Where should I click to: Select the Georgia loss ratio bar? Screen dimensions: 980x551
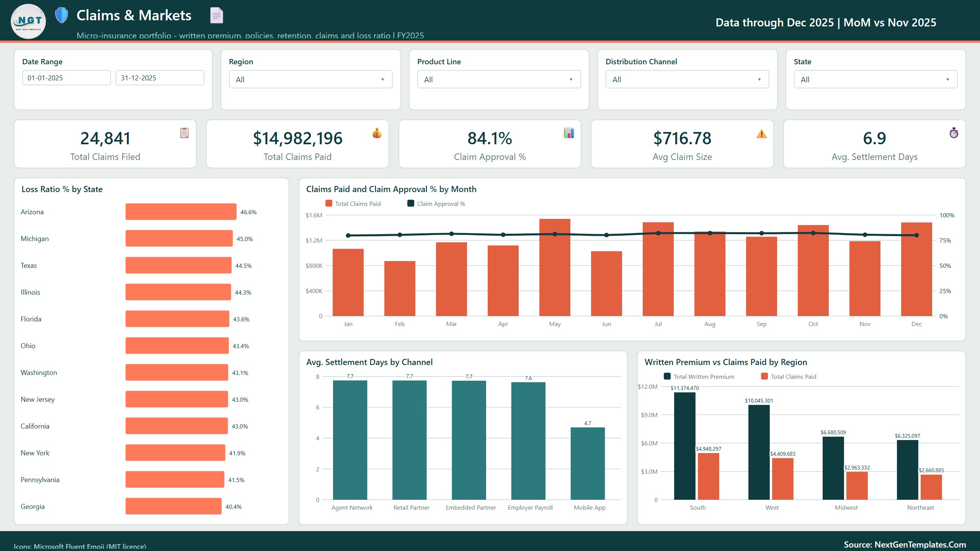tap(173, 506)
